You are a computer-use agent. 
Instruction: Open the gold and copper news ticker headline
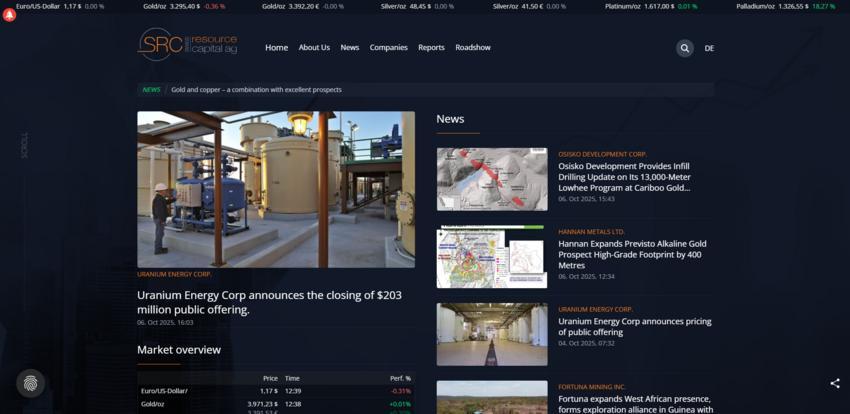(256, 90)
